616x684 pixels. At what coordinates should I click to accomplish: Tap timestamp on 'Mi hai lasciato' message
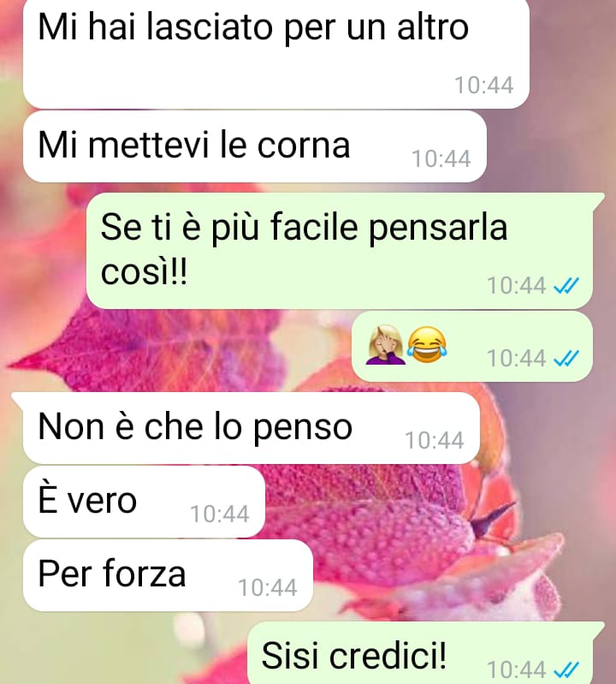point(484,85)
